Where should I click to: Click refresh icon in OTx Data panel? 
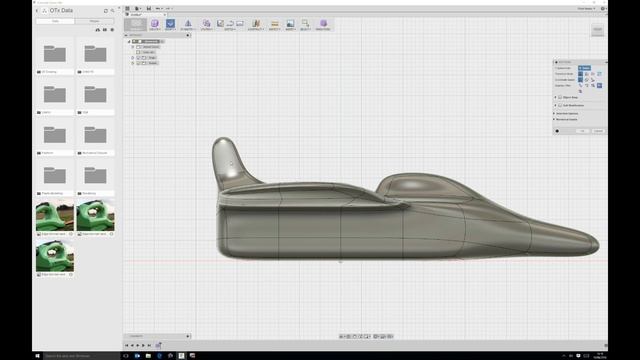point(106,11)
